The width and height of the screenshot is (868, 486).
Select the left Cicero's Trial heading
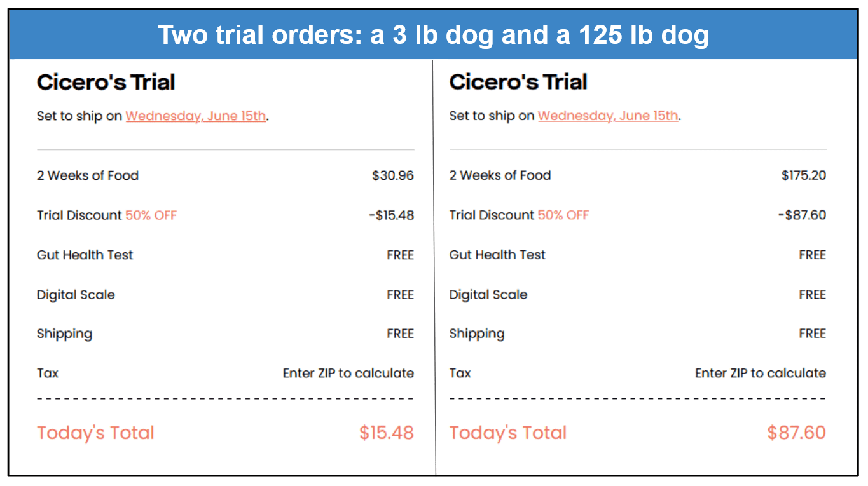pos(106,83)
